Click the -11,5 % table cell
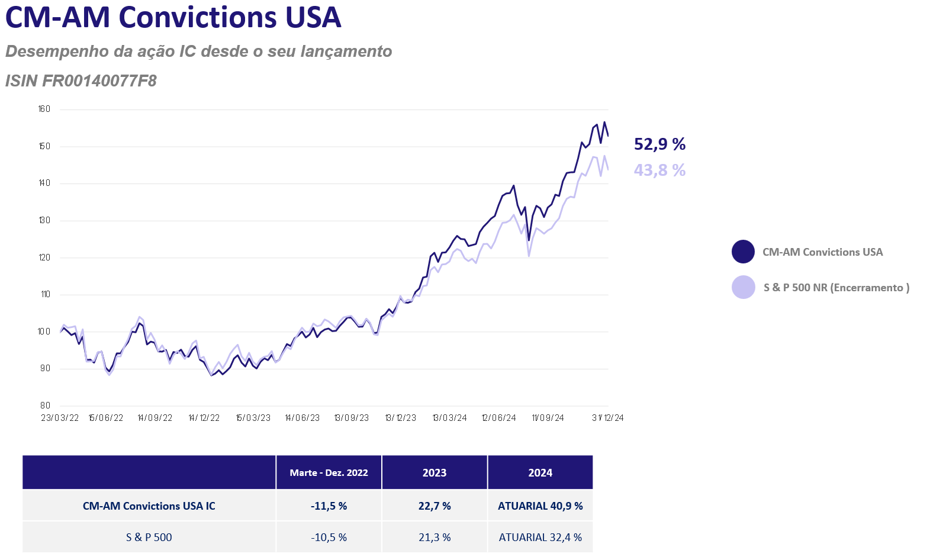 [329, 506]
